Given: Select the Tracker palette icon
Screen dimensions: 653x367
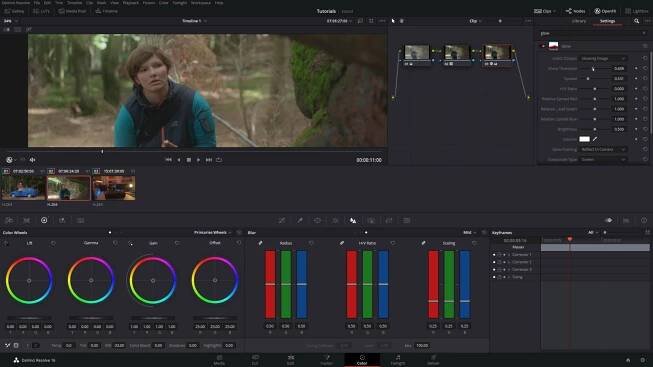Looking at the screenshot, I should [x=335, y=220].
